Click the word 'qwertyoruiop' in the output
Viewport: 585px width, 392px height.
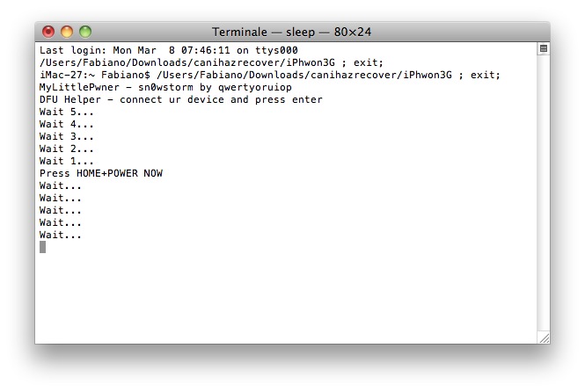[255, 88]
